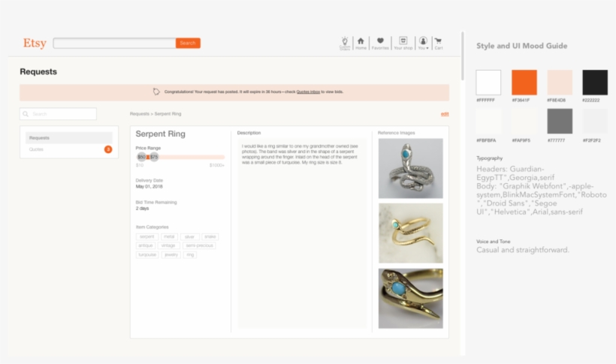Go to Home via house icon
This screenshot has height=364, width=616.
tap(361, 43)
